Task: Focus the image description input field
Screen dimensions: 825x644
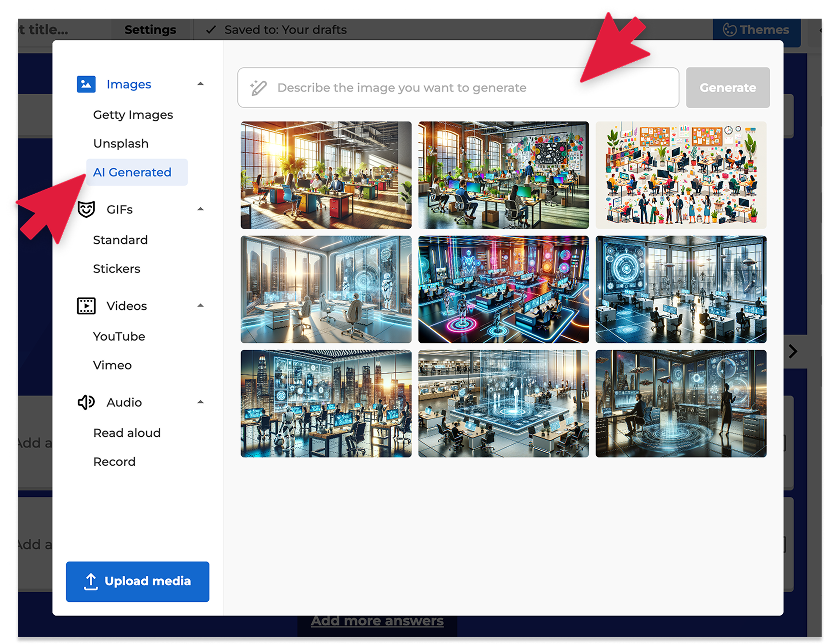Action: 458,88
